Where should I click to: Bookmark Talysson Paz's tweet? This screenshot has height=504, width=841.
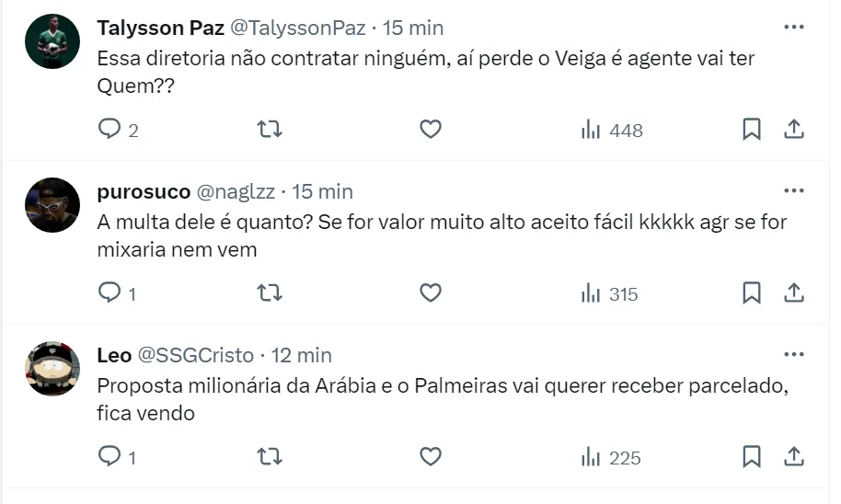click(x=752, y=130)
